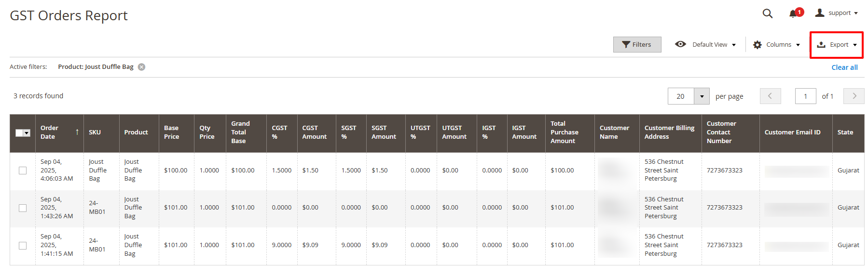Click the Grand Total Base column header
This screenshot has height=277, width=868.
(x=246, y=132)
